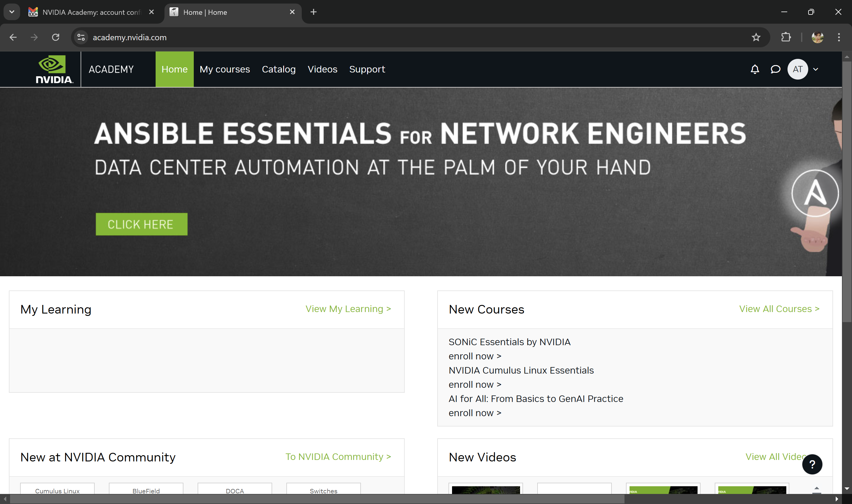Click the vertical scrollbar thumb

(x=847, y=192)
